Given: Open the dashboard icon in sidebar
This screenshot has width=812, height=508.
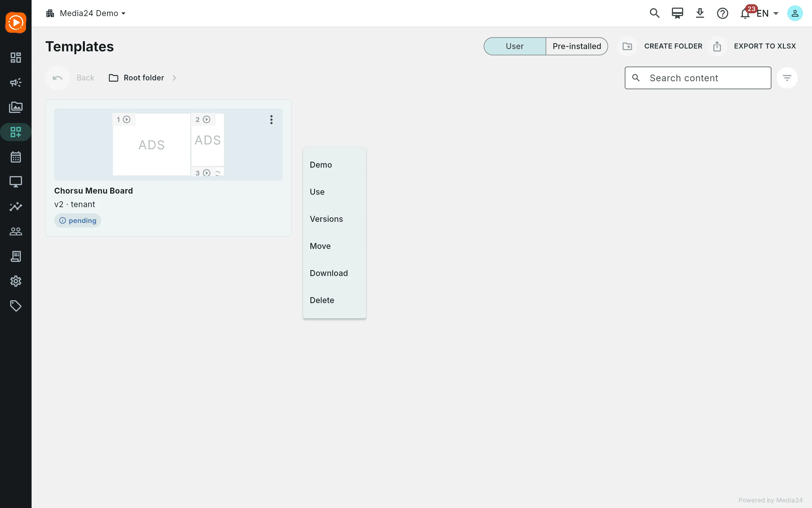Looking at the screenshot, I should pos(16,58).
